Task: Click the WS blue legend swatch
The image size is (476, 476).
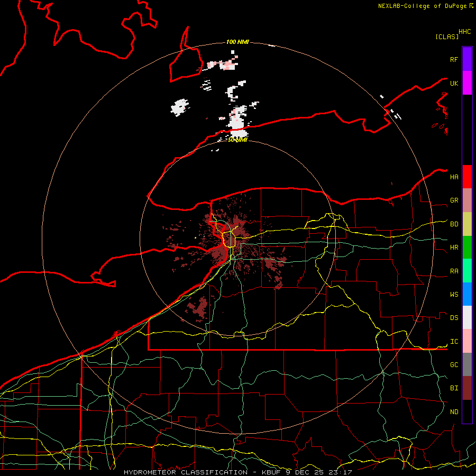Action: tap(467, 294)
